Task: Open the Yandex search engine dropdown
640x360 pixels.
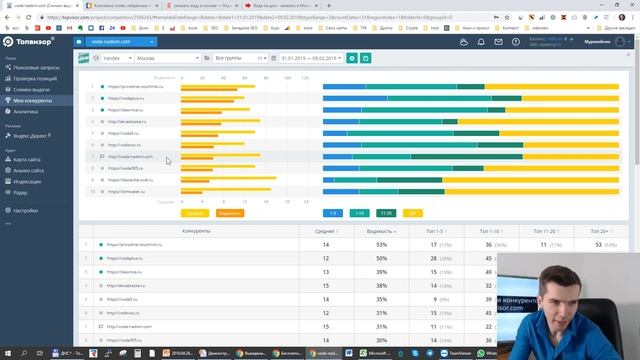Action: pyautogui.click(x=117, y=58)
